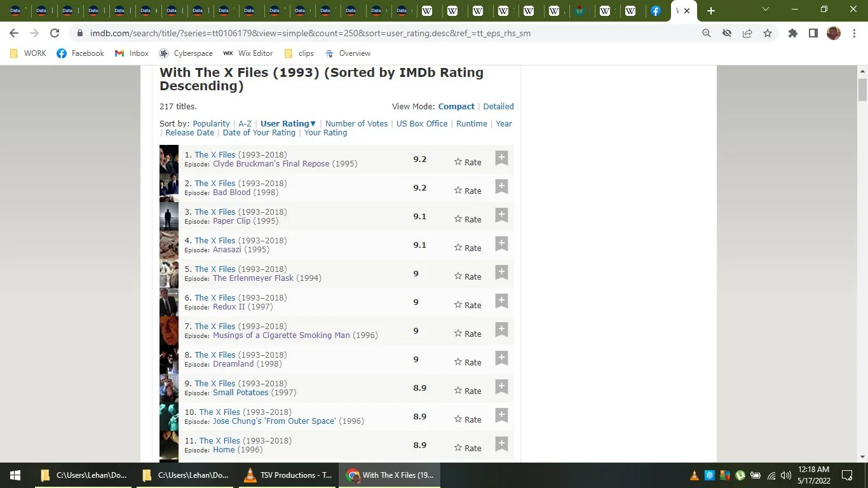The image size is (868, 488).
Task: Open Jose Chung's 'From Outer Space' link
Action: pyautogui.click(x=275, y=421)
